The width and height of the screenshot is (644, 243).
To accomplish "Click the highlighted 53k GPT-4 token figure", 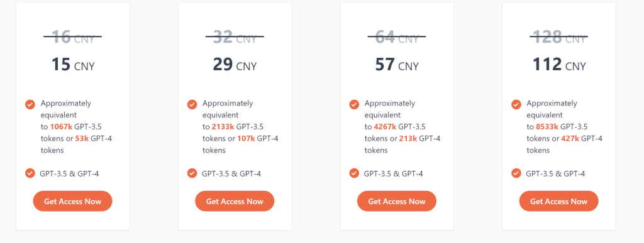I will pos(82,139).
